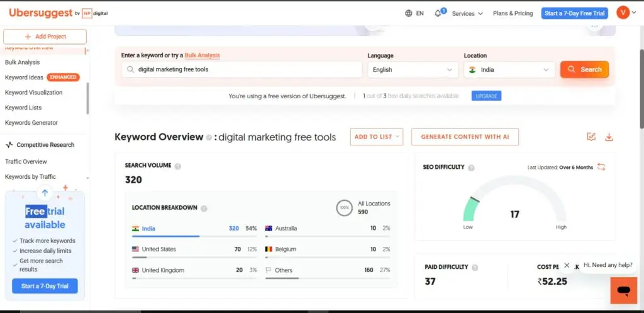This screenshot has height=313, width=644.
Task: Expand user account chevron
Action: (x=634, y=13)
